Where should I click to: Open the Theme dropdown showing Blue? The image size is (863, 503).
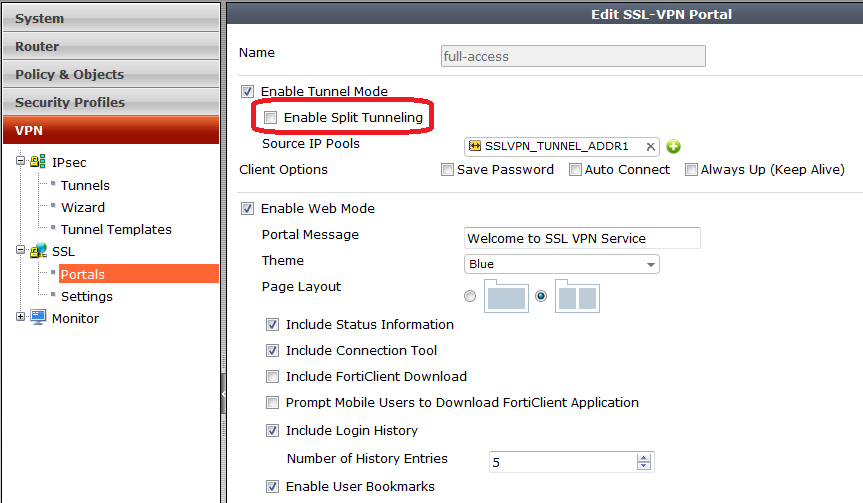coord(561,264)
